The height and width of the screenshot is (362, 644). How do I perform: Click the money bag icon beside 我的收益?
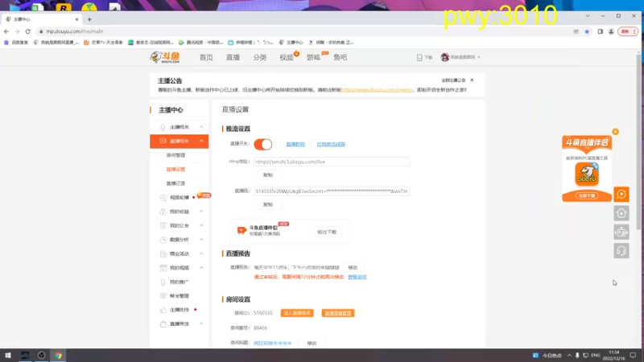[163, 212]
